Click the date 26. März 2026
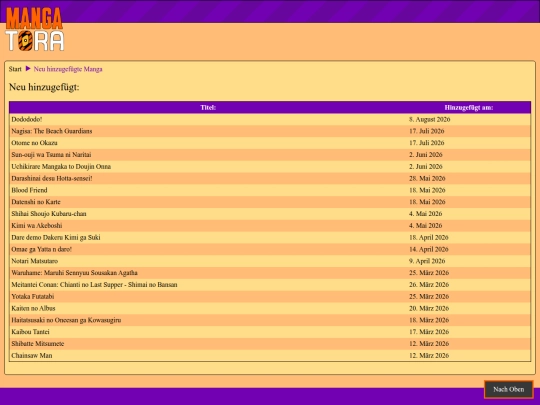This screenshot has height=405, width=540. [429, 285]
